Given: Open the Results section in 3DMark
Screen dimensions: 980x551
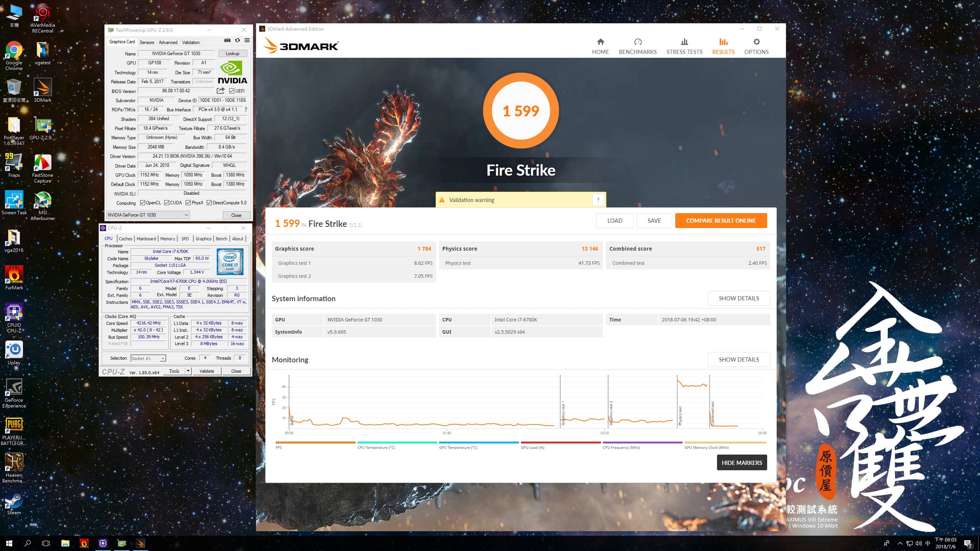Looking at the screenshot, I should pyautogui.click(x=723, y=46).
